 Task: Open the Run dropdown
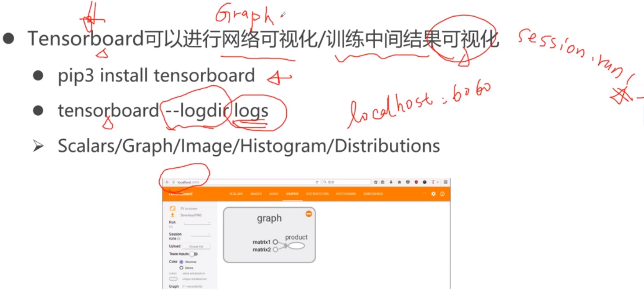(197, 223)
